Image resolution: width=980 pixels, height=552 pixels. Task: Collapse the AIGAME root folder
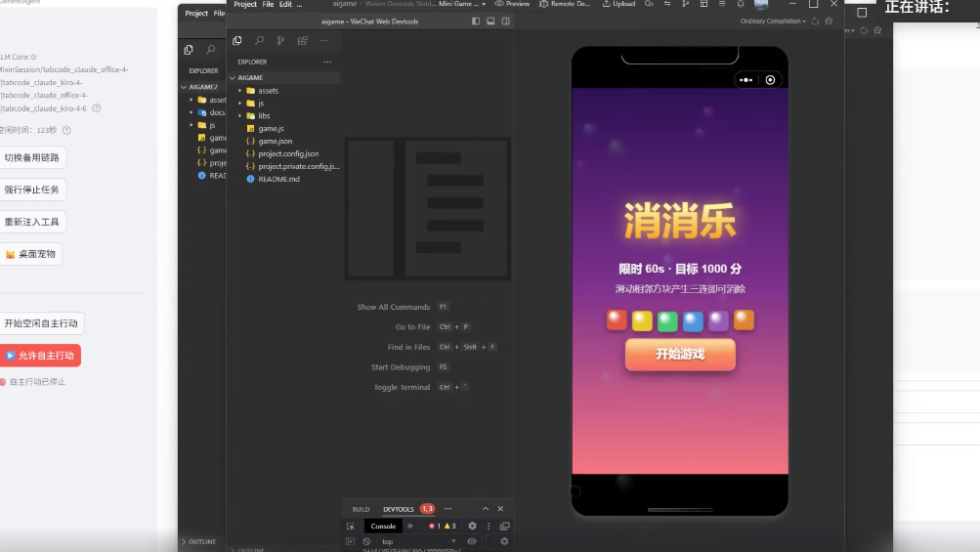[284, 77]
